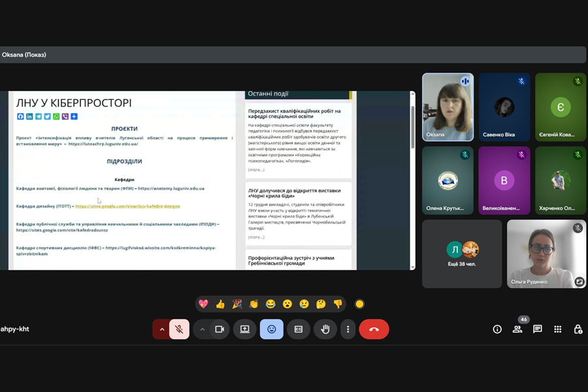Screen dimensions: 588x392
Task: Open ЛНУ долучився до відкриття виставки headline
Action: click(295, 193)
